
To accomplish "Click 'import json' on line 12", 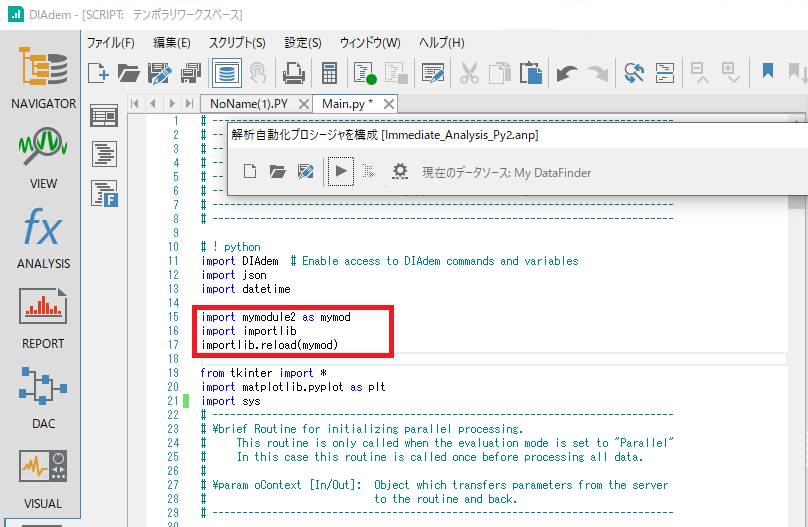I will [x=234, y=275].
